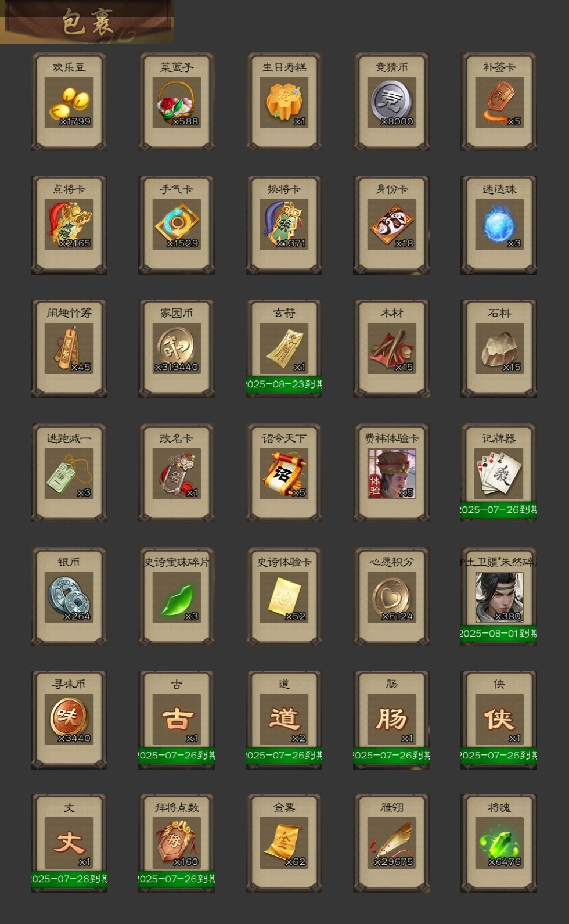This screenshot has width=569, height=924.
Task: Select the 点将卡 item with x2165
Action: [69, 225]
